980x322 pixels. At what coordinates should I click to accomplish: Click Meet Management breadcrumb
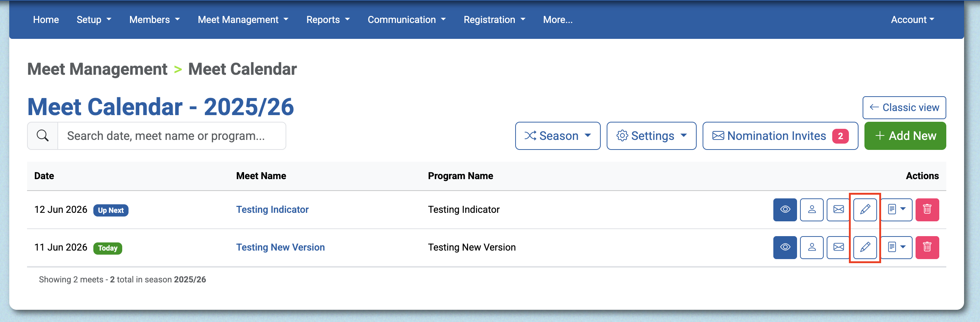(x=97, y=69)
